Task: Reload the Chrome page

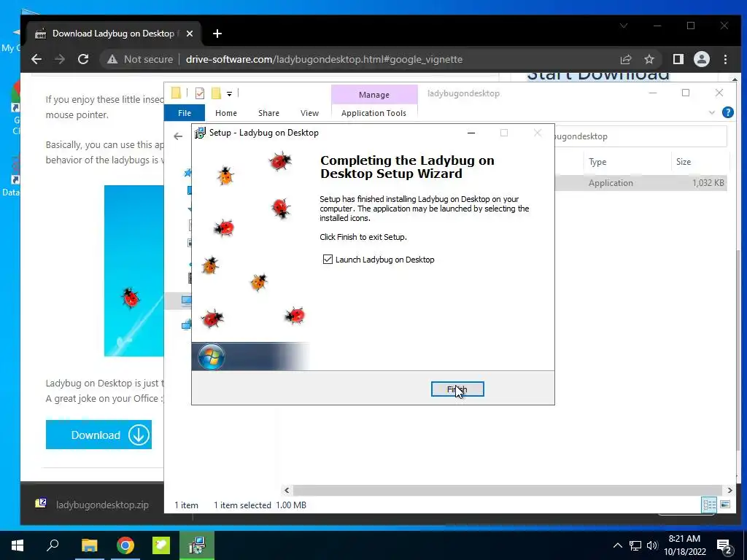Action: click(x=83, y=59)
